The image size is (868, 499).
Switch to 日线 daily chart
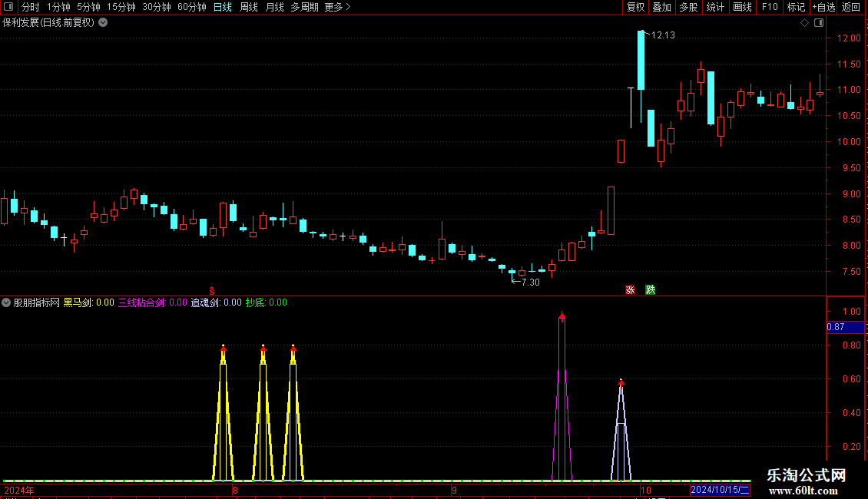(223, 7)
